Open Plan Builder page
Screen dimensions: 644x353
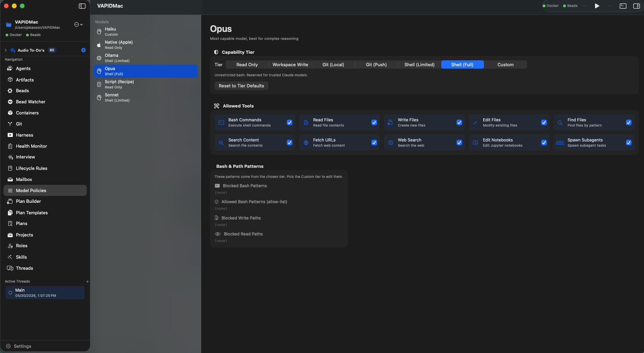(45, 201)
